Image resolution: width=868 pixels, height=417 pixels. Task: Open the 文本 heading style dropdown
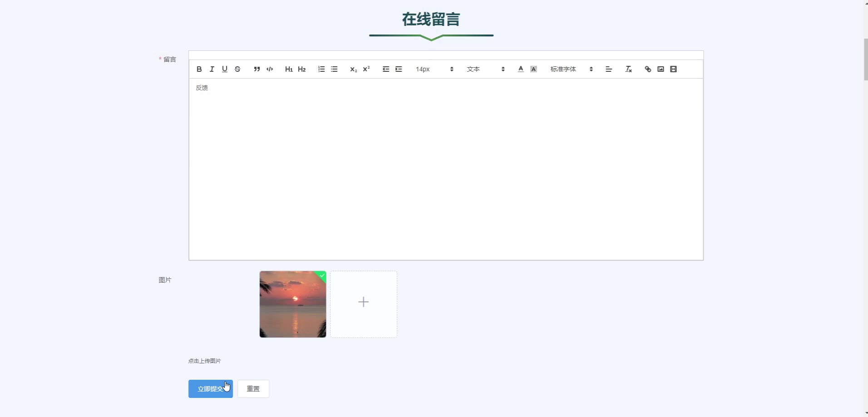485,69
